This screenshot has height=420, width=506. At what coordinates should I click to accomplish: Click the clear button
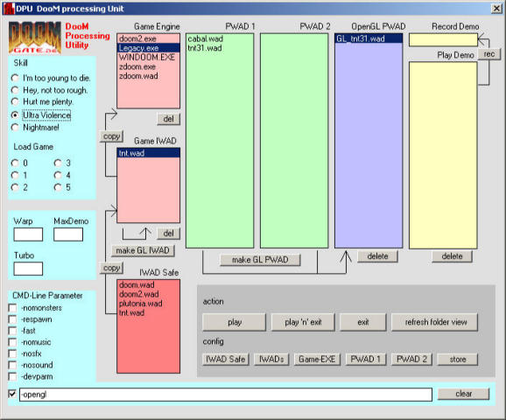pos(463,394)
